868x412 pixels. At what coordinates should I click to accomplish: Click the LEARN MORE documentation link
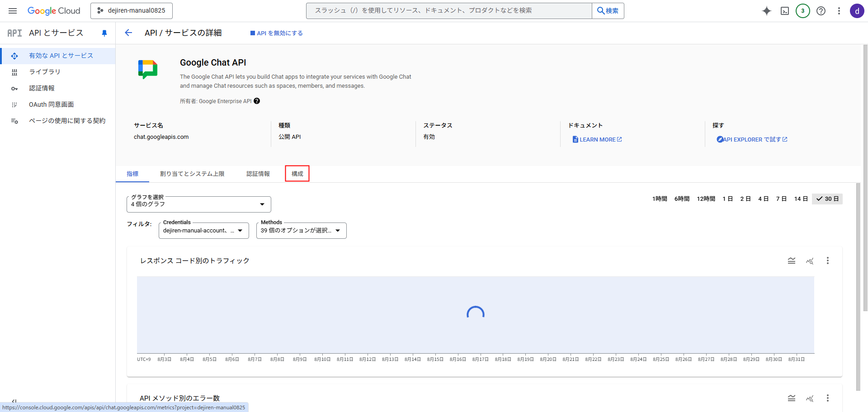click(597, 140)
